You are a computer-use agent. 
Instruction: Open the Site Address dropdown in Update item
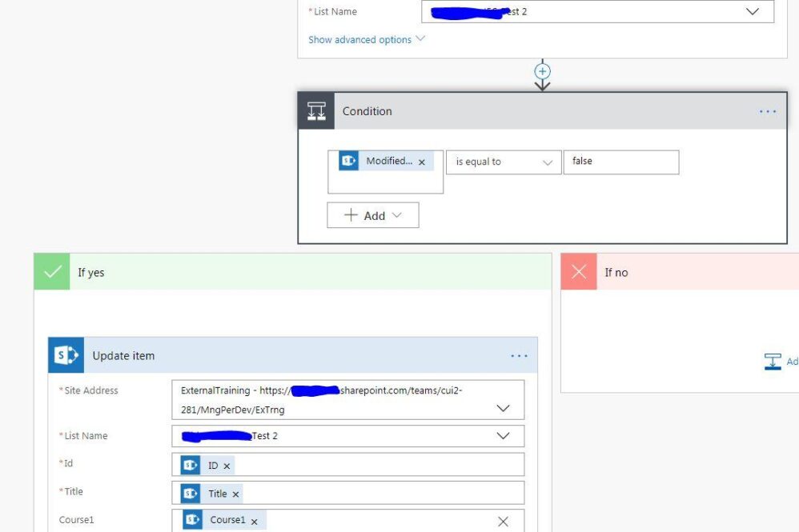click(503, 408)
